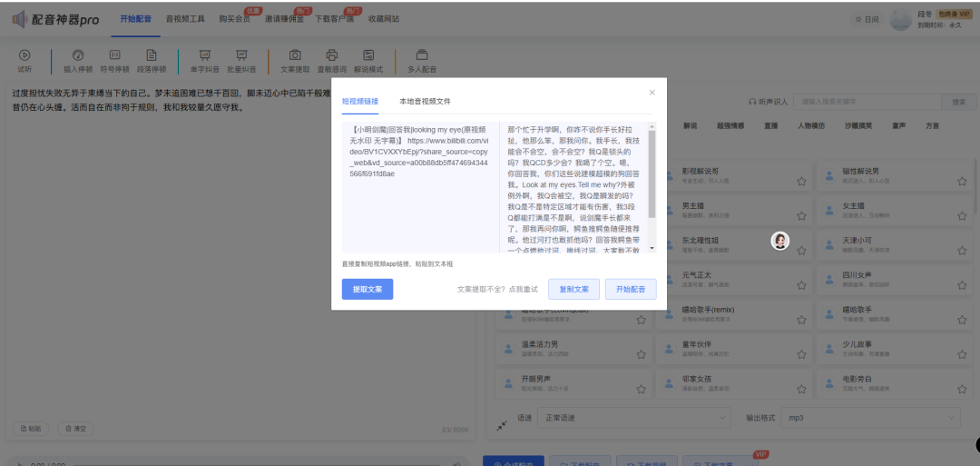This screenshot has height=466, width=980.
Task: Click the 符号停顿 symbol pause icon
Action: tap(114, 55)
